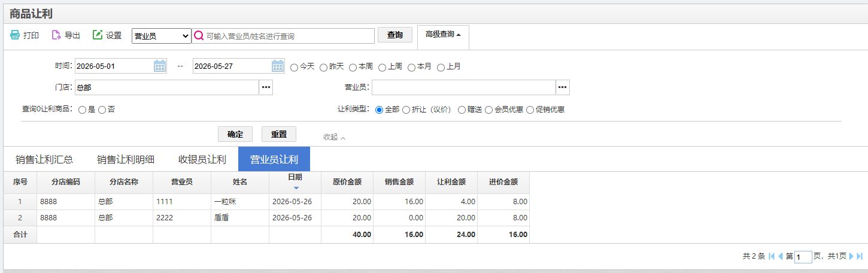Viewport: 868px width, 273px height.
Task: Select 会员优惠 radio option
Action: (488, 110)
